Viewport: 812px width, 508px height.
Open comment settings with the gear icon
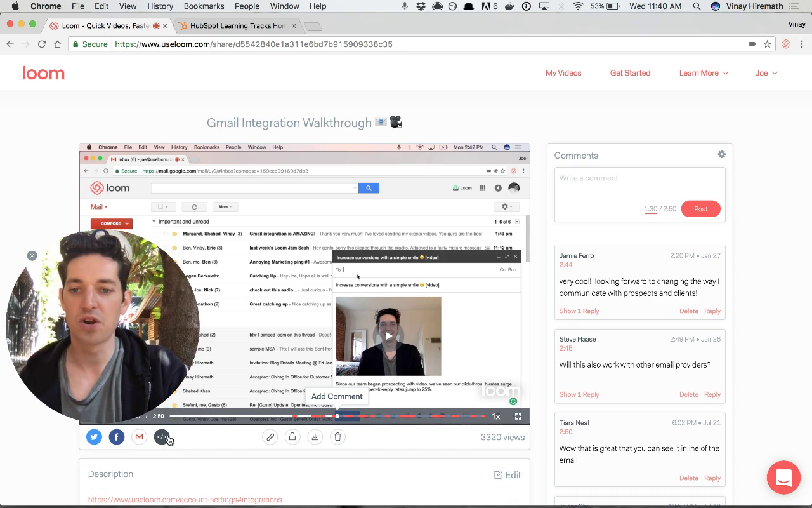[721, 154]
